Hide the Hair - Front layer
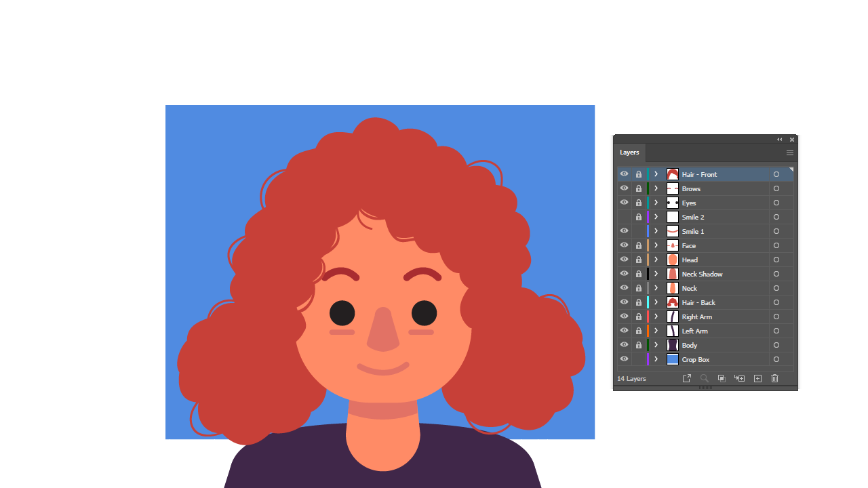Screen dimensions: 868x488 tap(624, 174)
